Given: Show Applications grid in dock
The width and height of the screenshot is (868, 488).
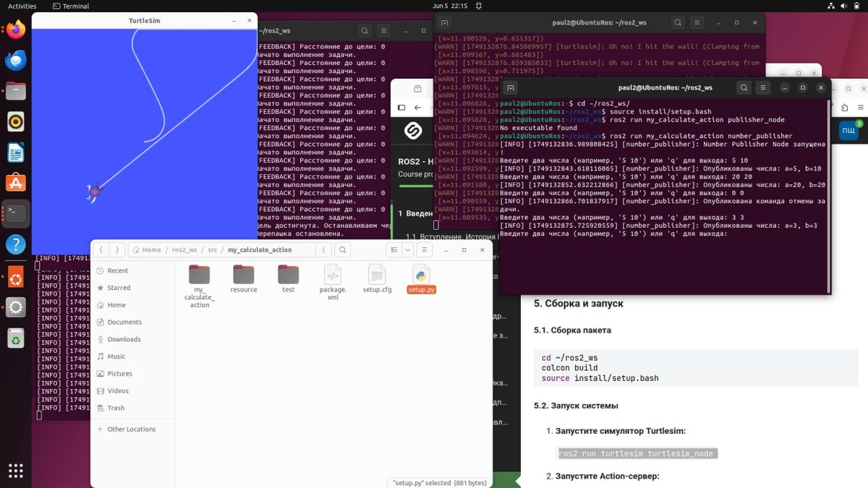Looking at the screenshot, I should click(16, 471).
